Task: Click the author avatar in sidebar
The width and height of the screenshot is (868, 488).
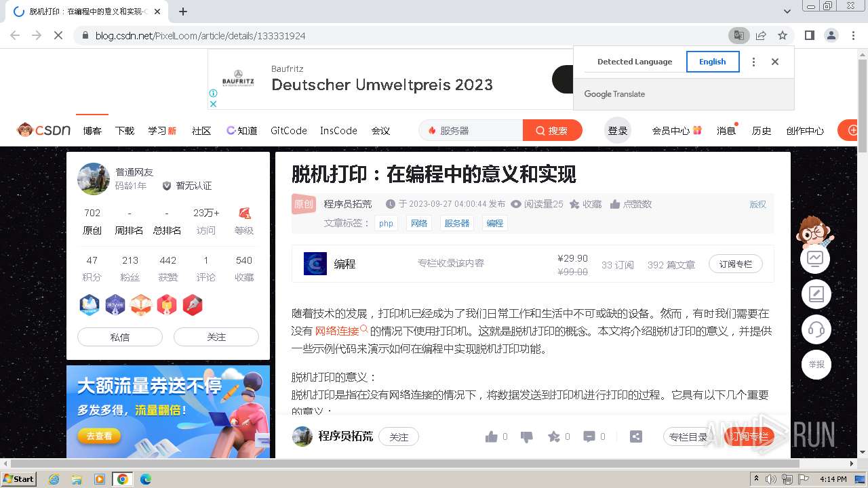Action: (x=94, y=179)
